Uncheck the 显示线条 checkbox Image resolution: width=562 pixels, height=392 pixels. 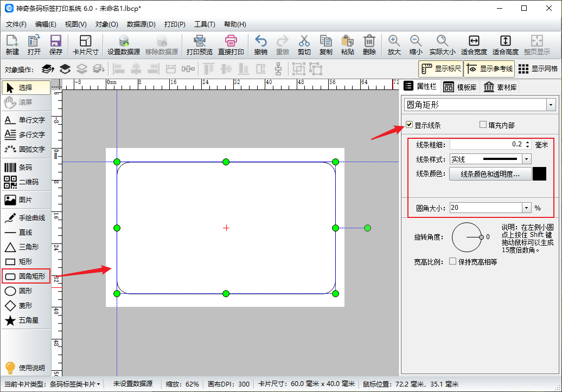point(410,125)
